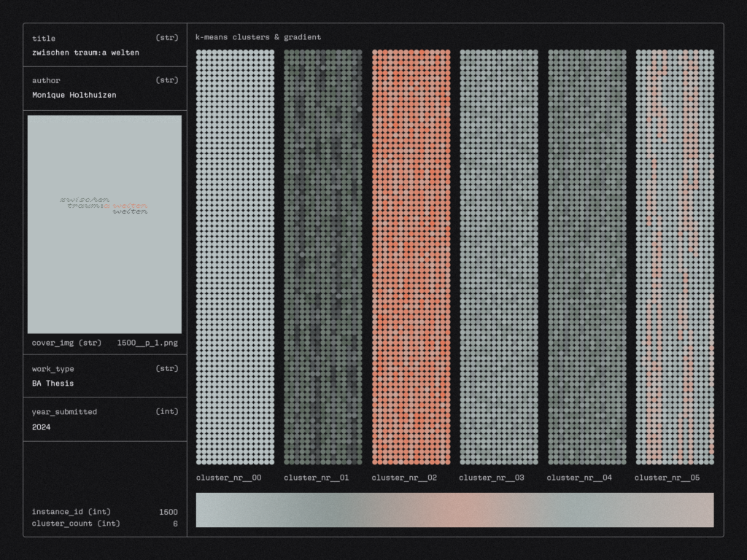This screenshot has height=560, width=747.
Task: Select the instance_id value 1500
Action: coord(168,512)
